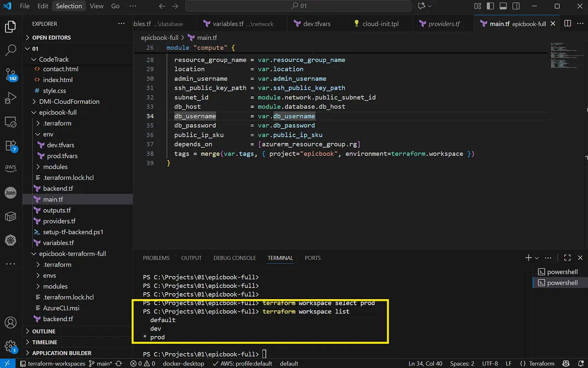Toggle the bottom panel visibility
This screenshot has height=368, width=588.
pos(503,6)
